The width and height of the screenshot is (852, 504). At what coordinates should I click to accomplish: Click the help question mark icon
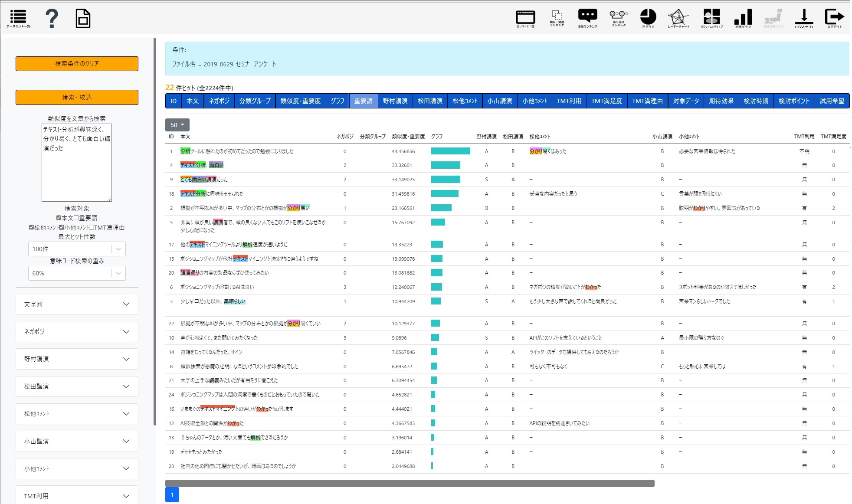[x=52, y=18]
